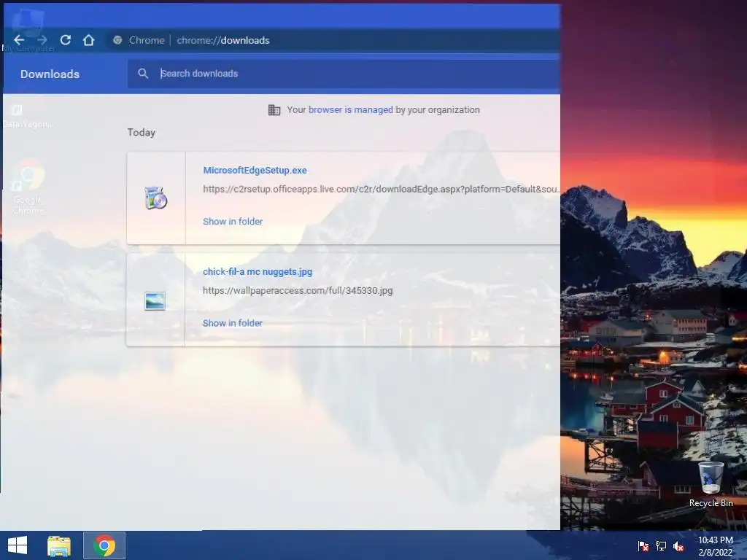The height and width of the screenshot is (560, 747).
Task: Open File Explorer from the taskbar
Action: click(59, 545)
